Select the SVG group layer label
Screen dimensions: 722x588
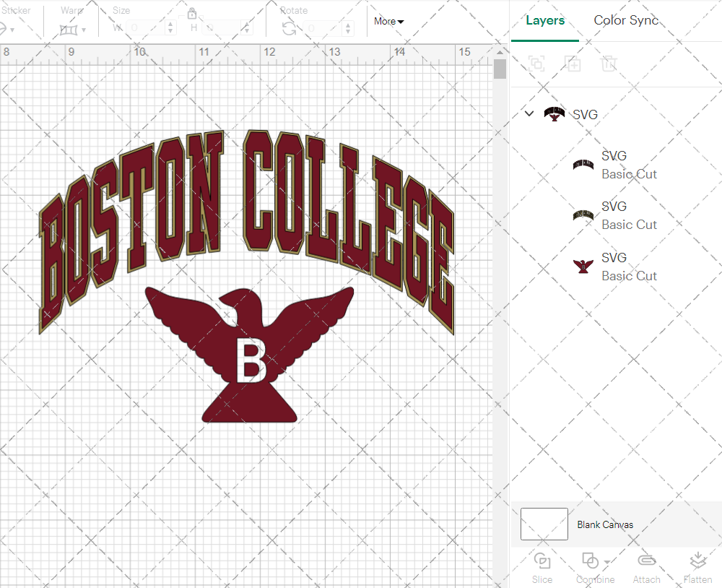click(585, 114)
